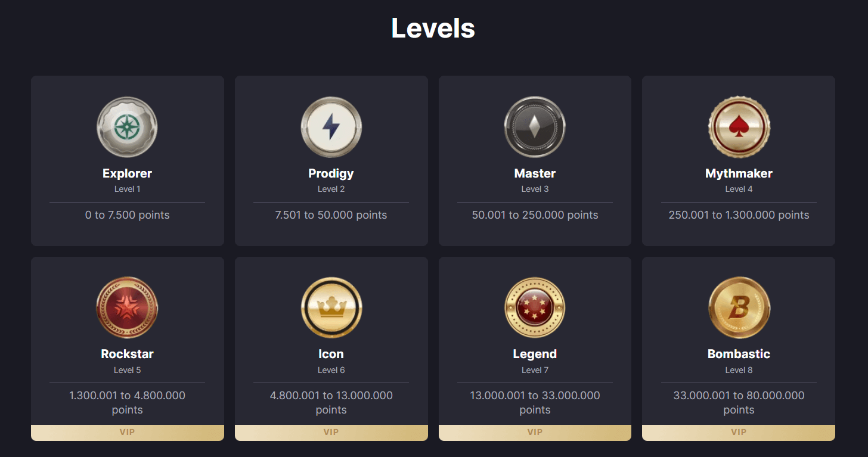Click the Prodigy lightning bolt badge
Image resolution: width=868 pixels, height=457 pixels.
(331, 128)
